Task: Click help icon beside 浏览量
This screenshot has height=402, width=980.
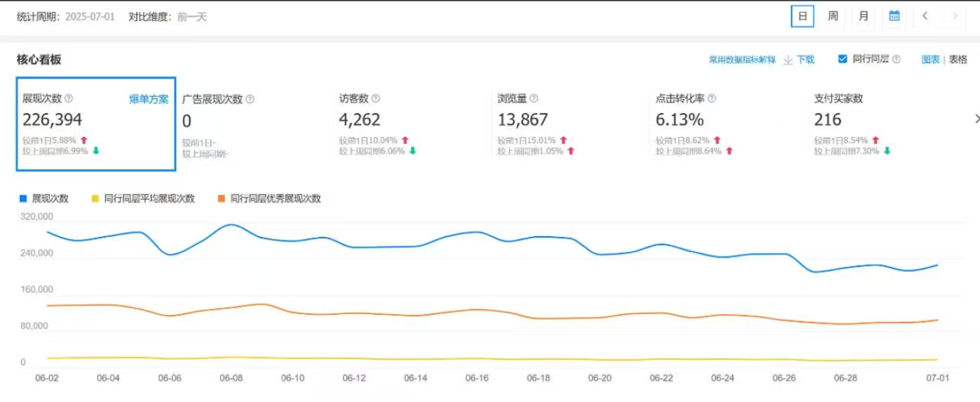Action: [534, 99]
